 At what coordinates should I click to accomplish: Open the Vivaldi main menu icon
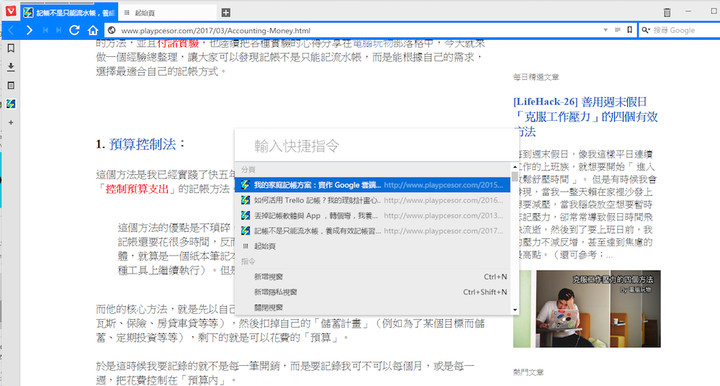11,11
